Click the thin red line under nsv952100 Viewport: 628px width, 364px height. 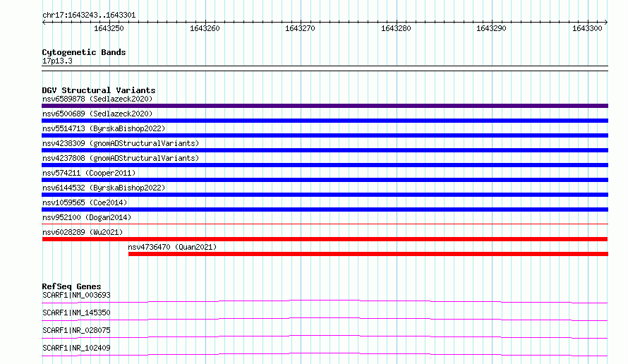(325, 224)
